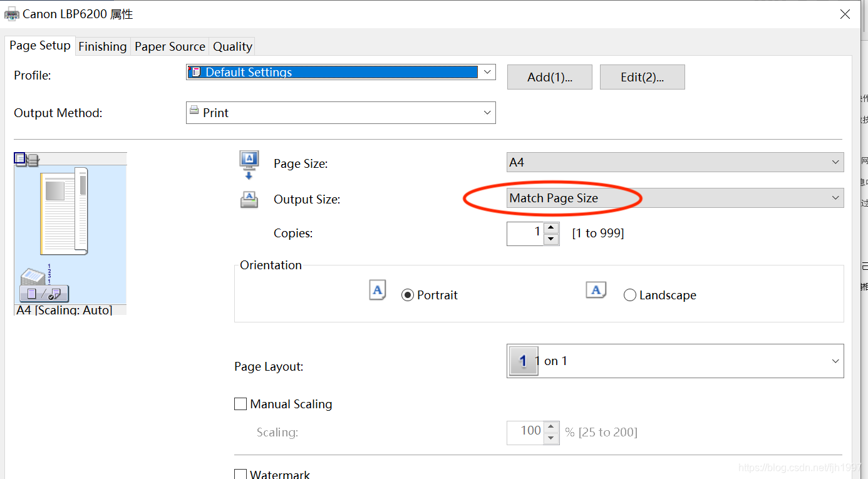Viewport: 868px width, 479px height.
Task: Click the Portrait orientation page icon
Action: pyautogui.click(x=378, y=291)
